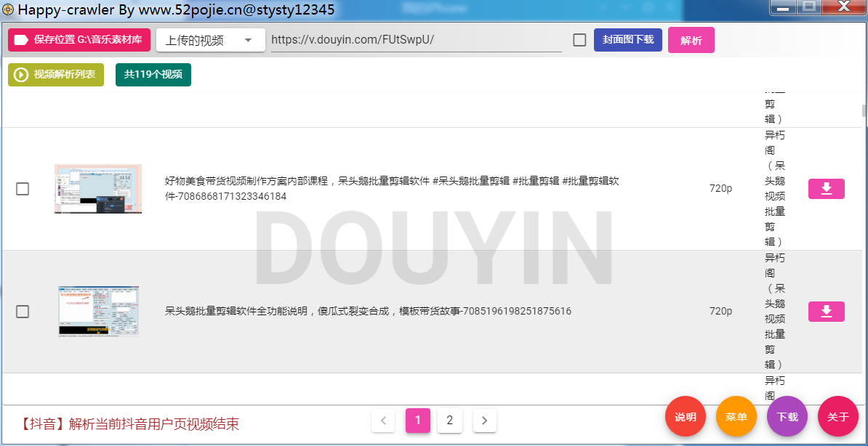Click the author text 异朽阁 in the 全功能说明 row
Screen dimensions: 868x446
[774, 266]
